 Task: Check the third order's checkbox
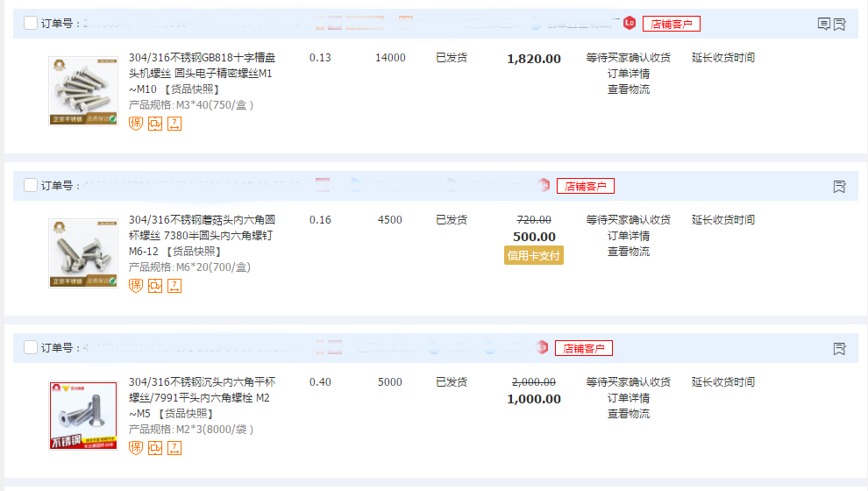[x=31, y=348]
